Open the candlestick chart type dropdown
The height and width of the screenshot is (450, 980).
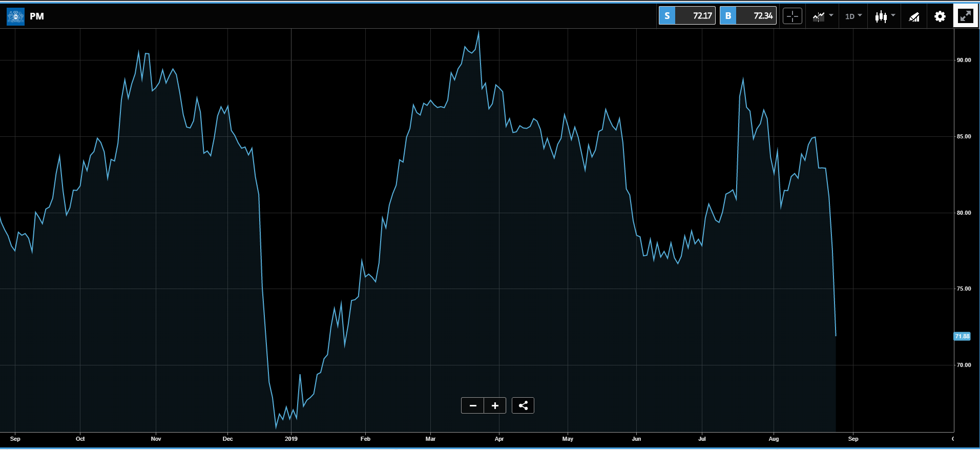[x=885, y=16]
